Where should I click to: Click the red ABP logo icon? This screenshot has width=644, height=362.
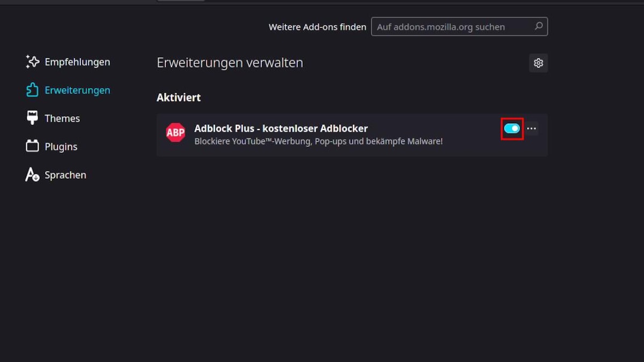tap(175, 132)
